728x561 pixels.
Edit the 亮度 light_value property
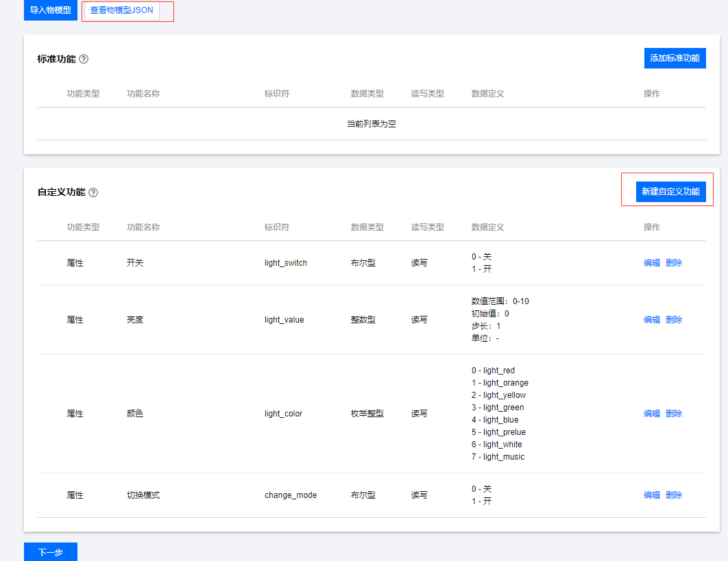(651, 320)
